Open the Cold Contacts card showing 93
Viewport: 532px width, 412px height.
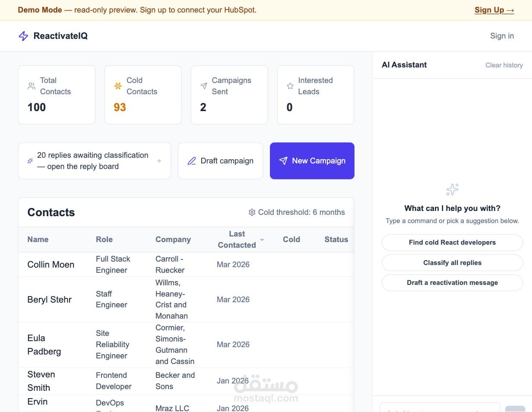pos(143,95)
